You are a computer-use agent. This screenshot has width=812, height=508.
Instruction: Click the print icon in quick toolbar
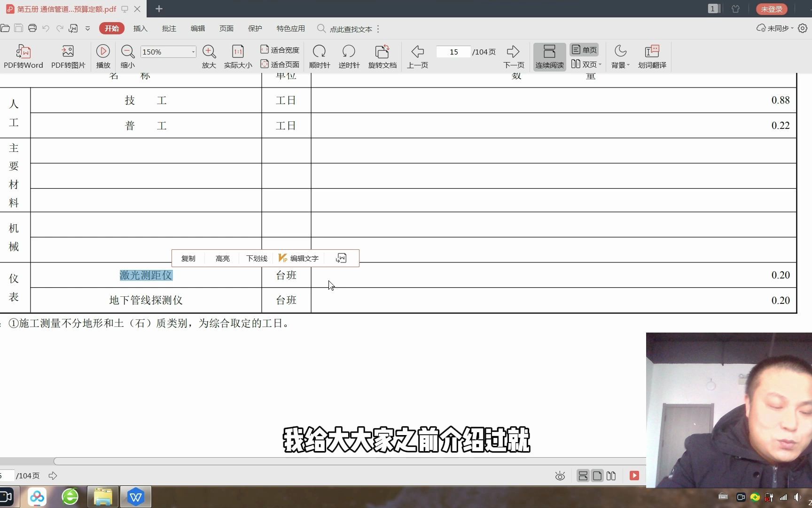click(x=32, y=28)
